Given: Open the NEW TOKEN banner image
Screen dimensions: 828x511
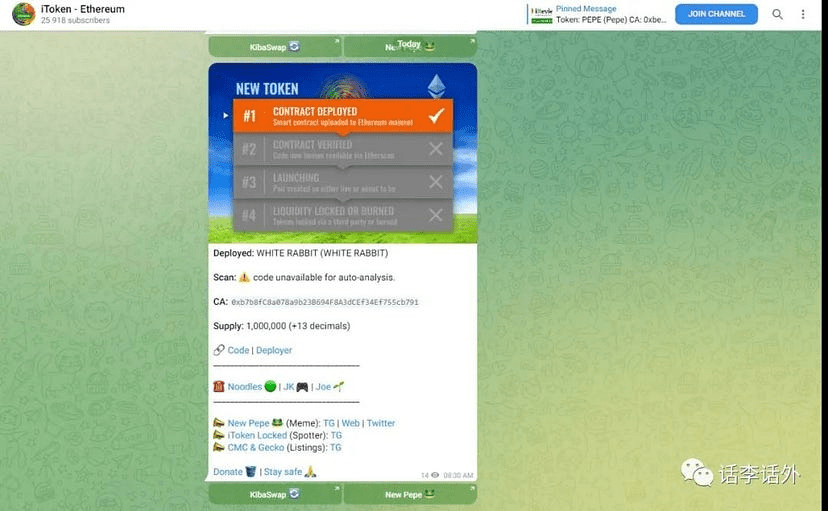Looking at the screenshot, I should 343,153.
